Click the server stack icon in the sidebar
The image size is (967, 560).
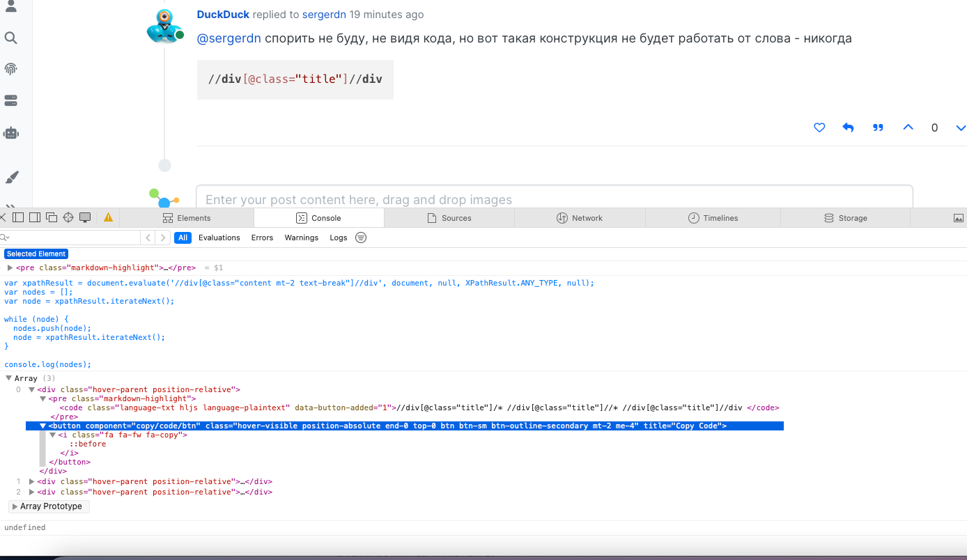pos(10,100)
